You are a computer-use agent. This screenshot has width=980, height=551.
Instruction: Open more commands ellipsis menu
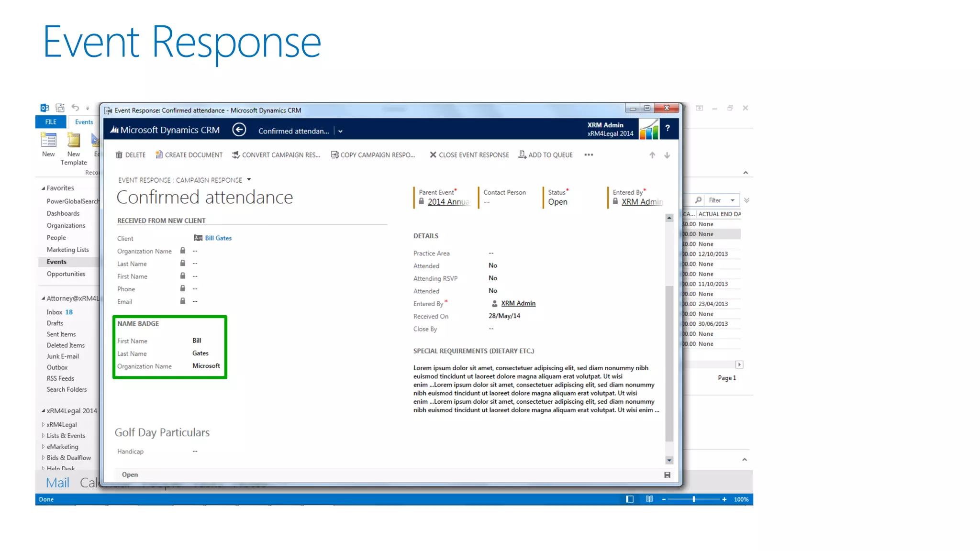589,155
